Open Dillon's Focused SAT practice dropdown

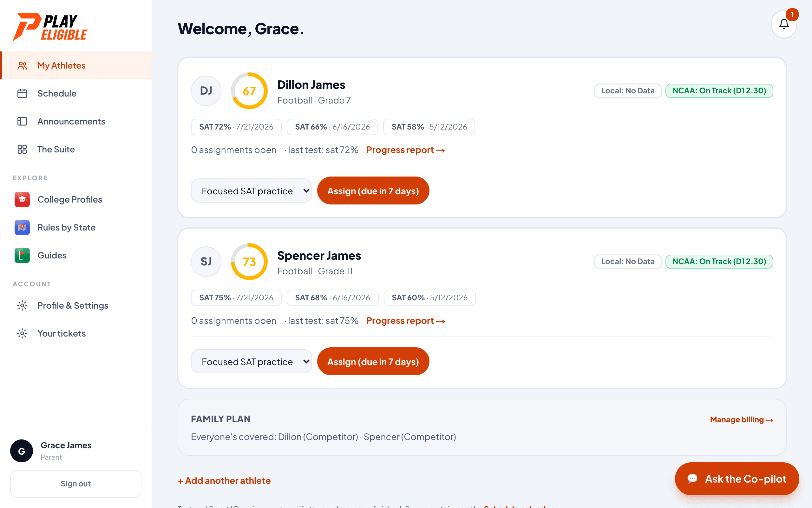(x=251, y=191)
